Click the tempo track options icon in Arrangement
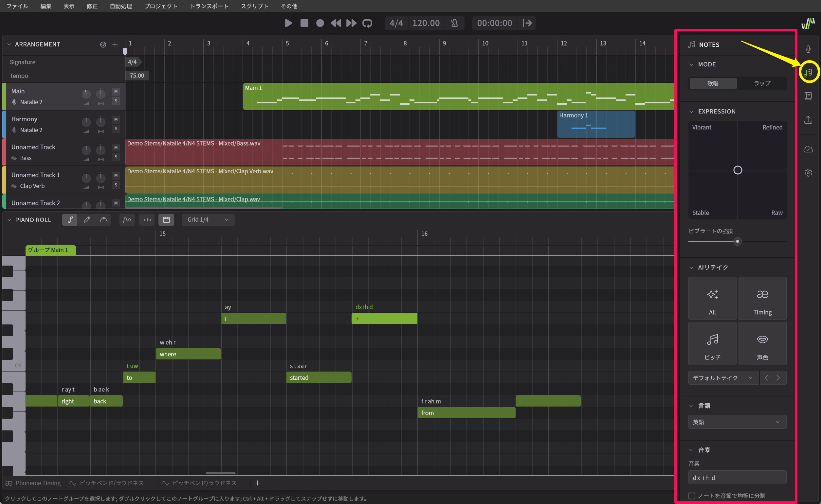The height and width of the screenshot is (504, 821). (103, 44)
